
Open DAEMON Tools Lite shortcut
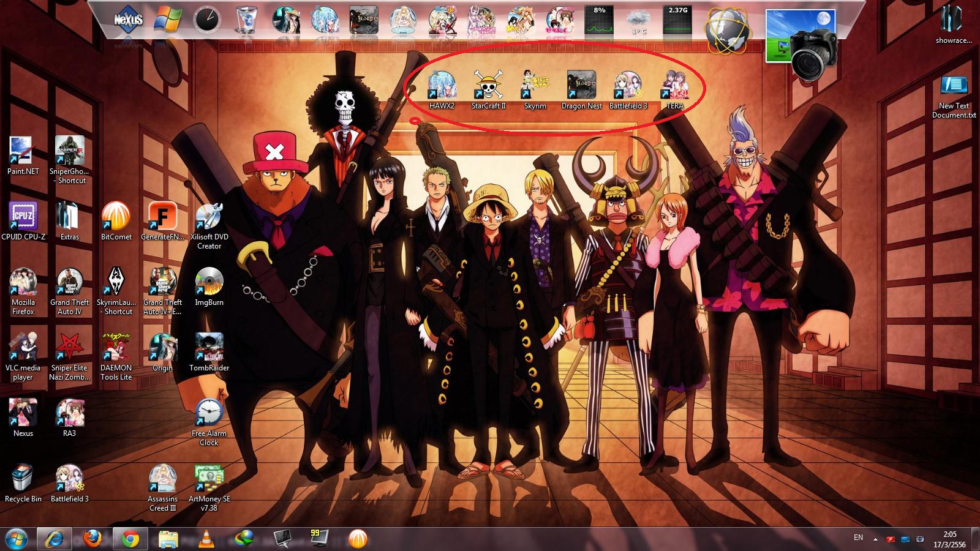pyautogui.click(x=116, y=357)
